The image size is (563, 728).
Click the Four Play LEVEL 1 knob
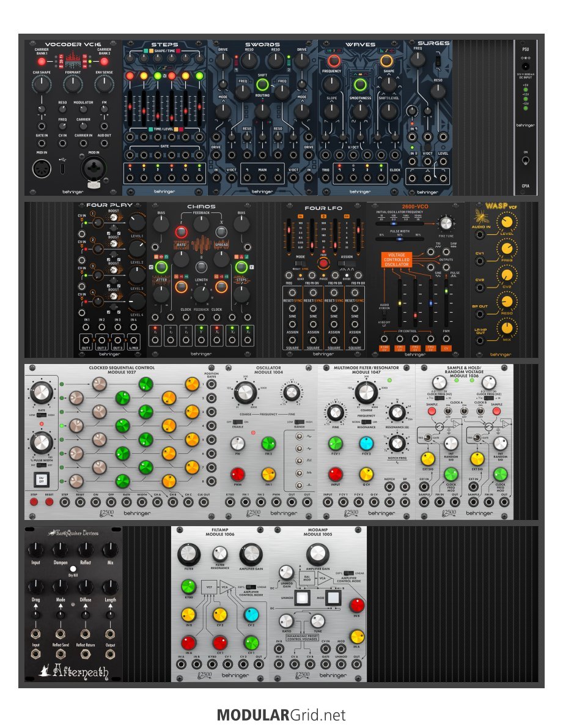pos(137,223)
